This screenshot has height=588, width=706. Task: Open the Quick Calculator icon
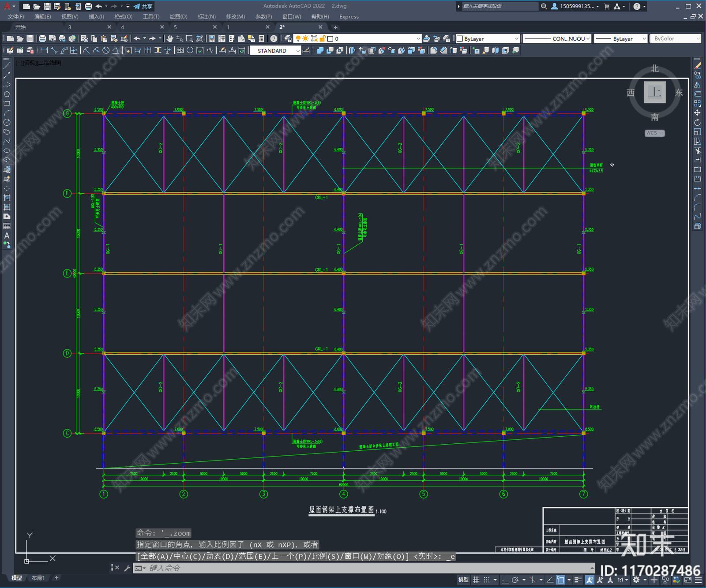coord(261,39)
